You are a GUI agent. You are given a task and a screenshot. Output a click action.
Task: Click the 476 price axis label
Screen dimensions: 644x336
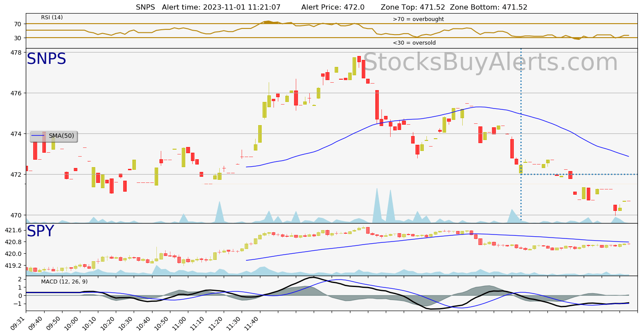pyautogui.click(x=17, y=93)
